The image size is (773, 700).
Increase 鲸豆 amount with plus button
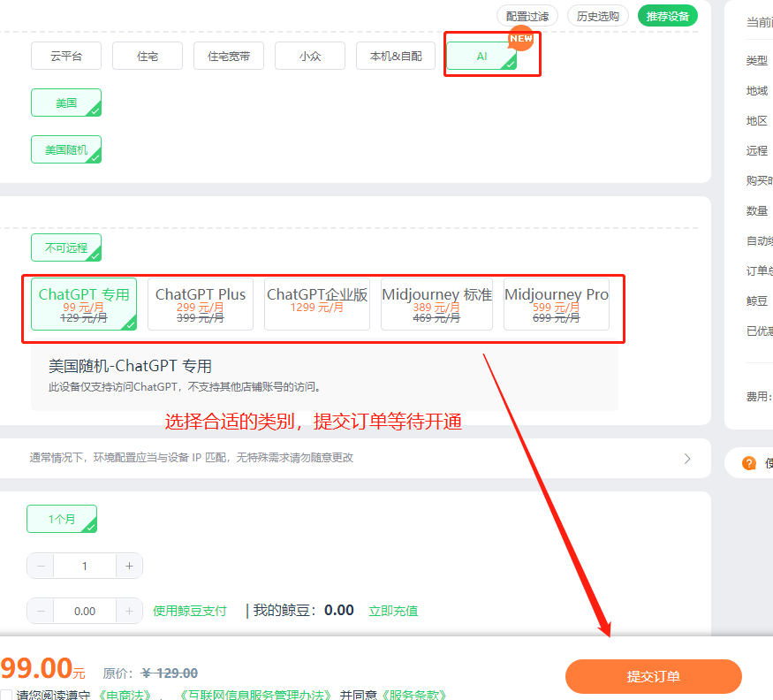[129, 612]
